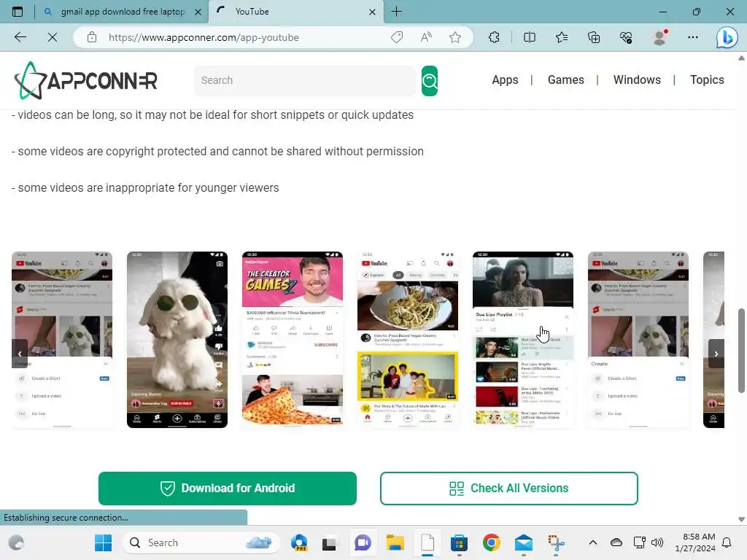Click the page vertical scrollbar thumb
The width and height of the screenshot is (747, 560).
[x=741, y=351]
